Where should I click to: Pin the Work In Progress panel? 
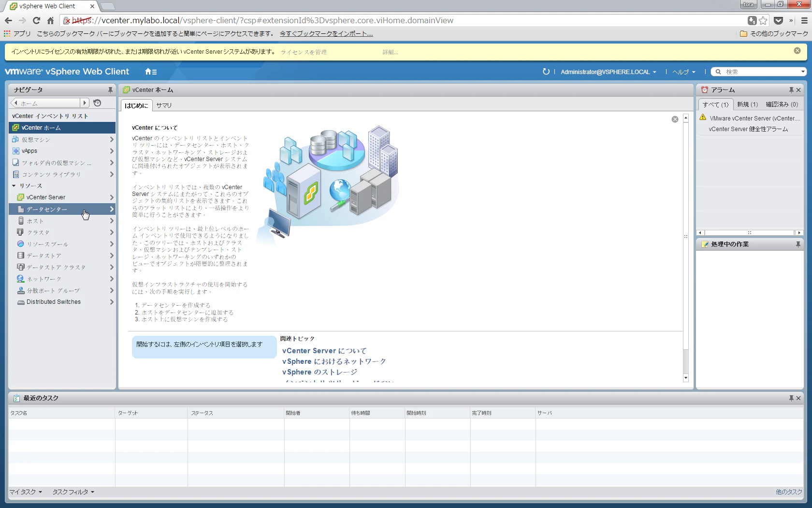tap(798, 244)
